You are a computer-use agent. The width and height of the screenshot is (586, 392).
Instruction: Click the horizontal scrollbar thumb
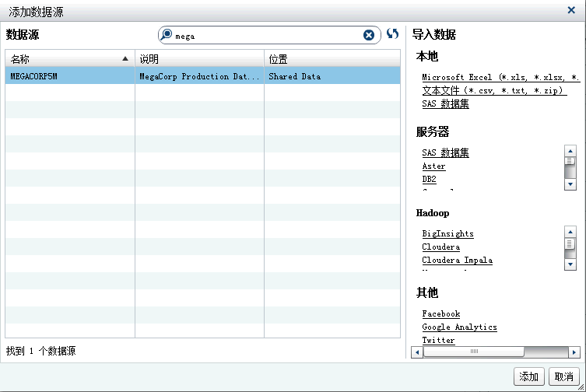click(474, 352)
